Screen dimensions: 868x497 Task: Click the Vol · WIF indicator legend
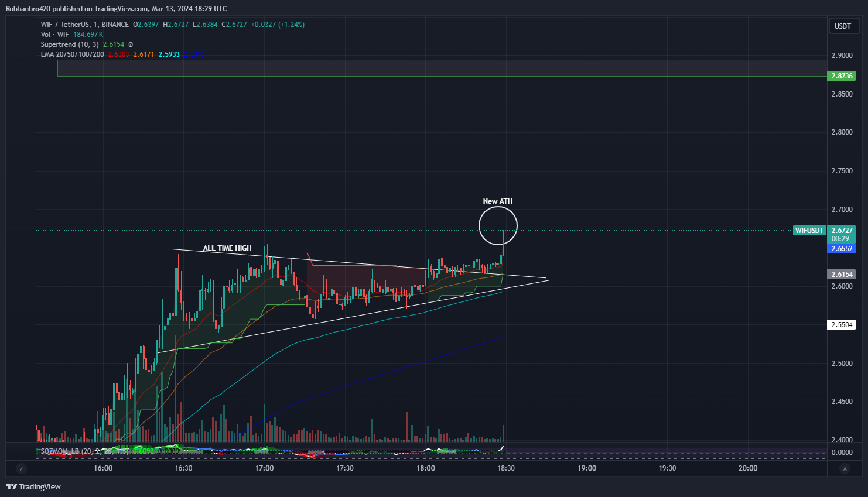55,35
